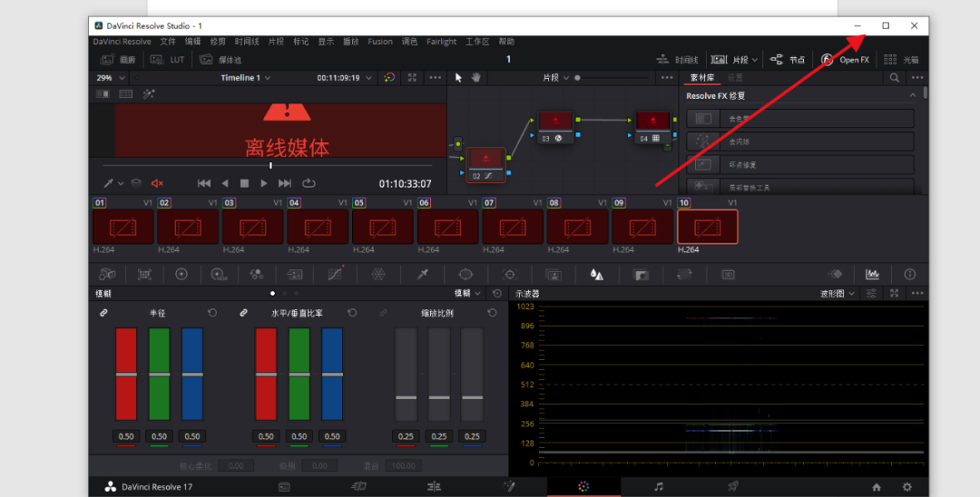This screenshot has height=497, width=980.
Task: Unmute the red audio mute icon
Action: click(157, 183)
